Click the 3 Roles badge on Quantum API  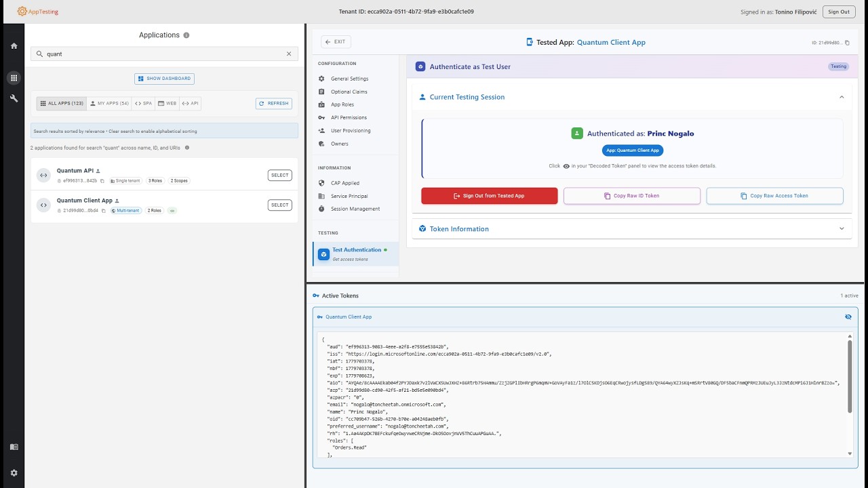[155, 181]
